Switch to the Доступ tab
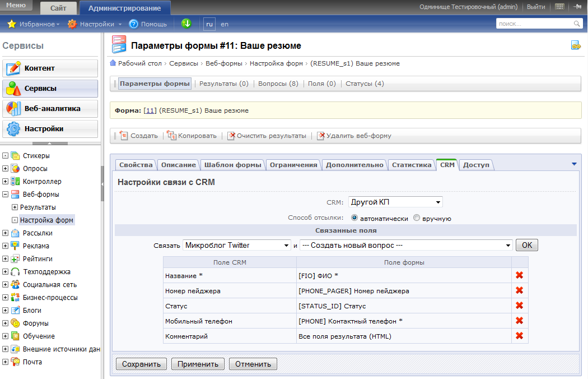The width and height of the screenshot is (588, 379). click(476, 165)
